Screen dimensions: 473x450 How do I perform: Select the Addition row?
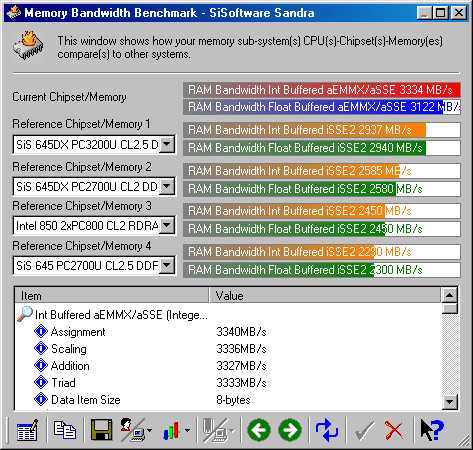(x=228, y=366)
